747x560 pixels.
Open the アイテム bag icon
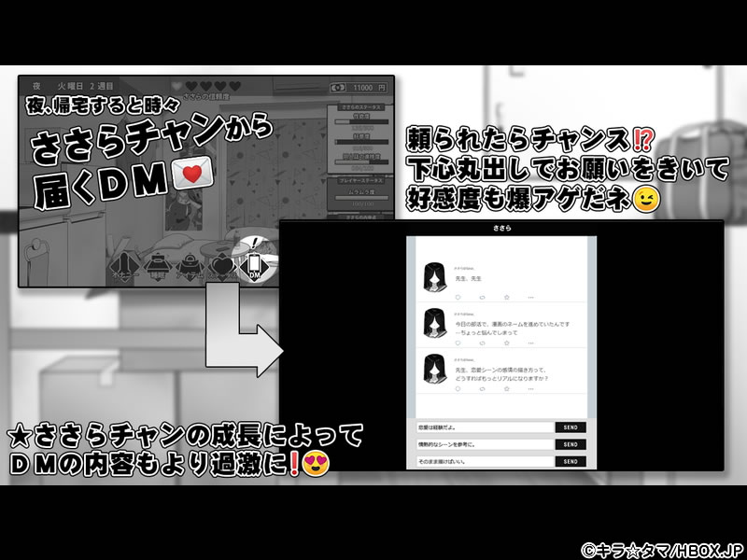[190, 268]
